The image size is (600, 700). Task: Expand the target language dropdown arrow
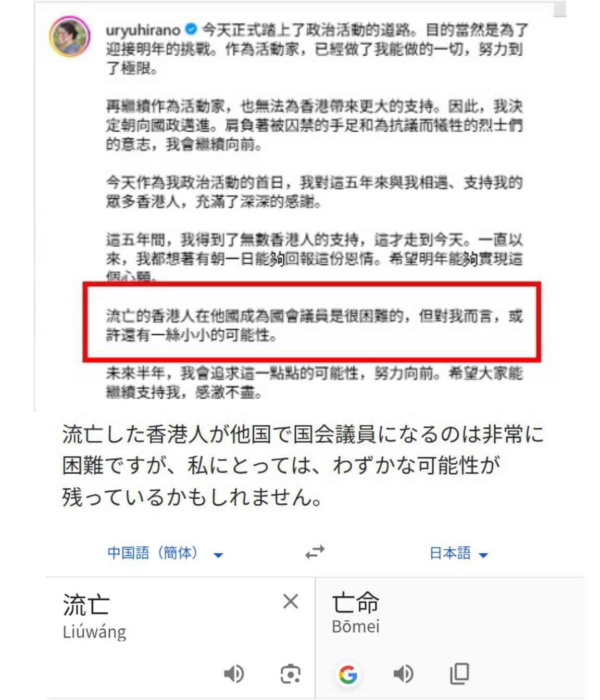tap(483, 555)
